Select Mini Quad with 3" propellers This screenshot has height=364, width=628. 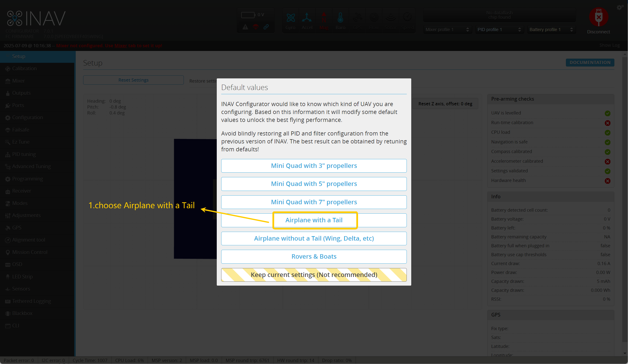[x=314, y=166]
